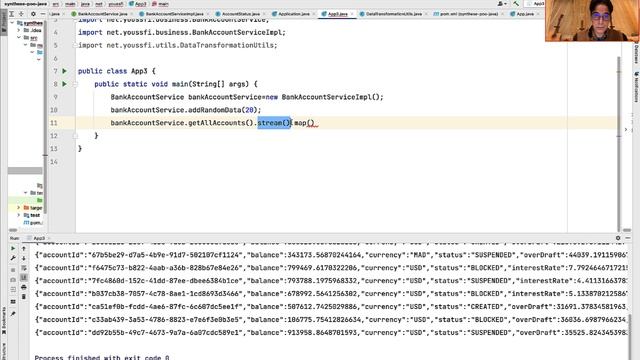Switch to Application.java tab
Screen dimensions: 640x360
pyautogui.click(x=293, y=14)
